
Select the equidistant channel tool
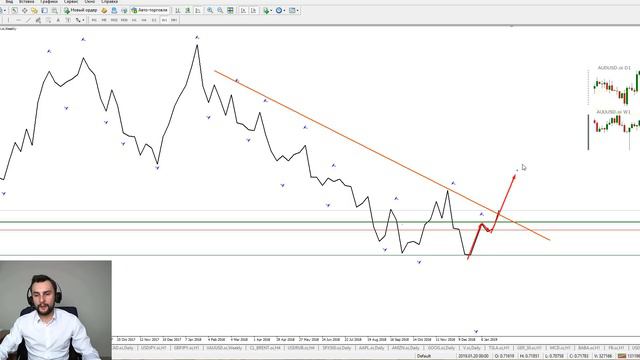[x=38, y=20]
